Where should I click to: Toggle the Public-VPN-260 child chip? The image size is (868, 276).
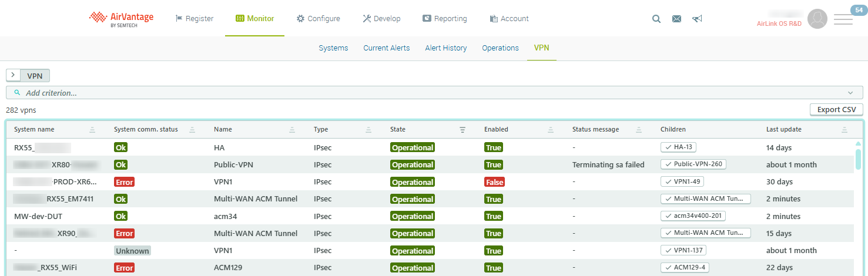[693, 164]
